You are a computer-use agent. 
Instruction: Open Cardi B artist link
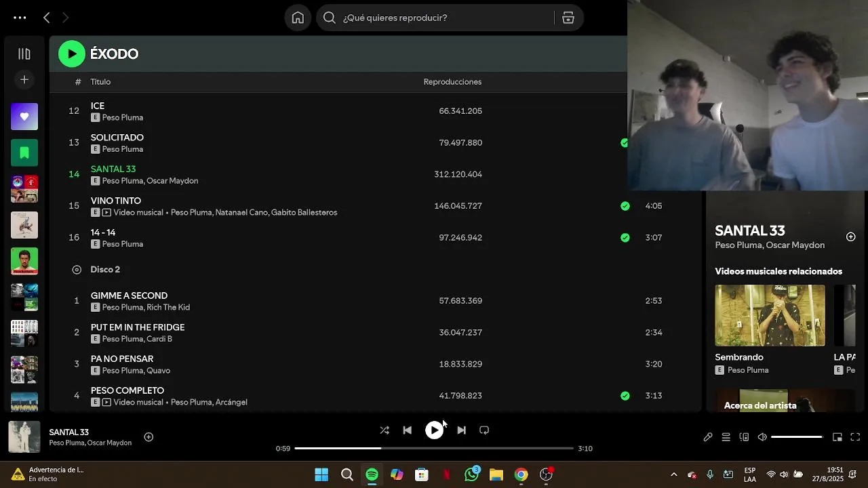(x=159, y=339)
